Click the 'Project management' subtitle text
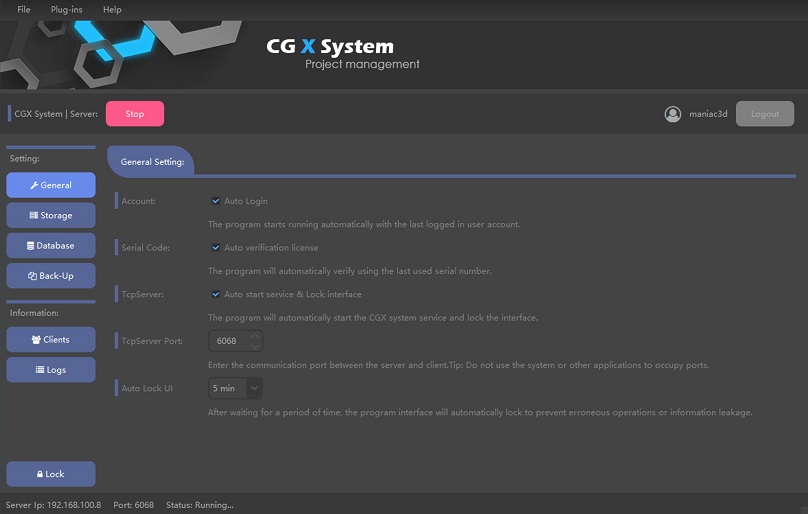 362,64
